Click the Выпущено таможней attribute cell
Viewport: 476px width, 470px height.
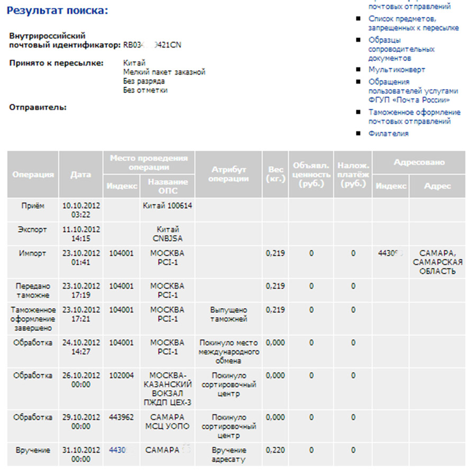[x=228, y=319]
